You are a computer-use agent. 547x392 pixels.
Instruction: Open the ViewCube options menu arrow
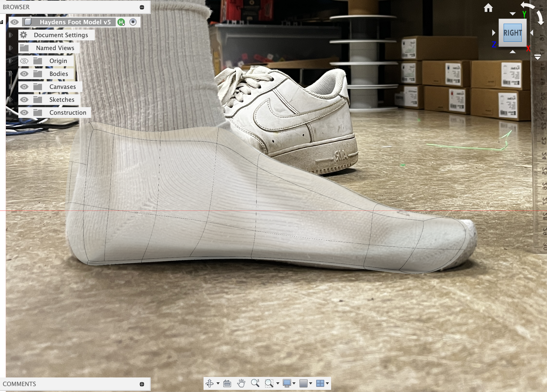[x=538, y=57]
